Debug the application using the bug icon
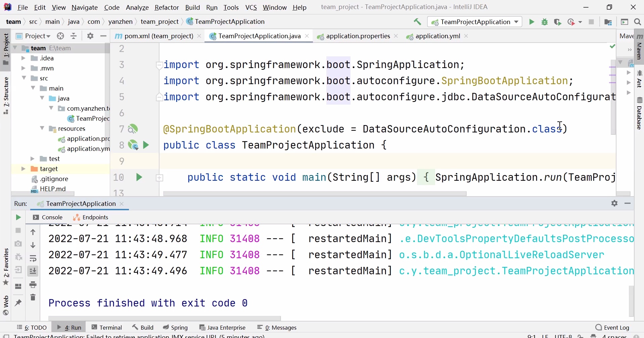The width and height of the screenshot is (644, 338). point(544,21)
